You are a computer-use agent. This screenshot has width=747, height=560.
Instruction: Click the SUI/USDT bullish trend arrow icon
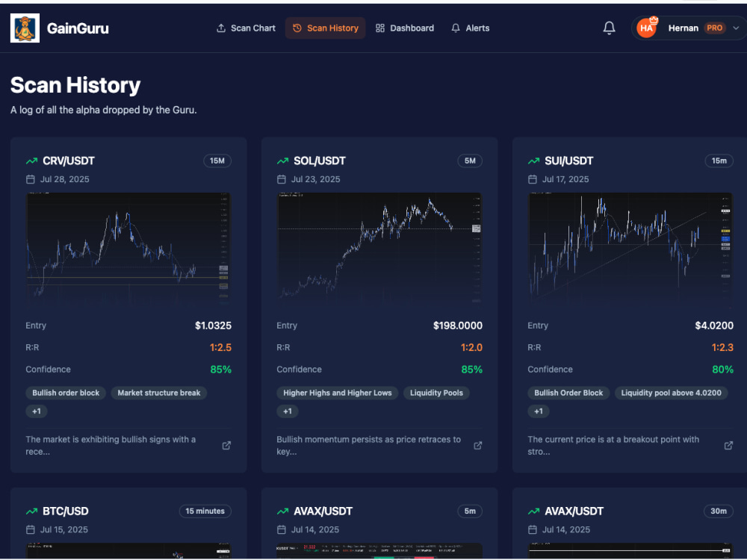(533, 161)
